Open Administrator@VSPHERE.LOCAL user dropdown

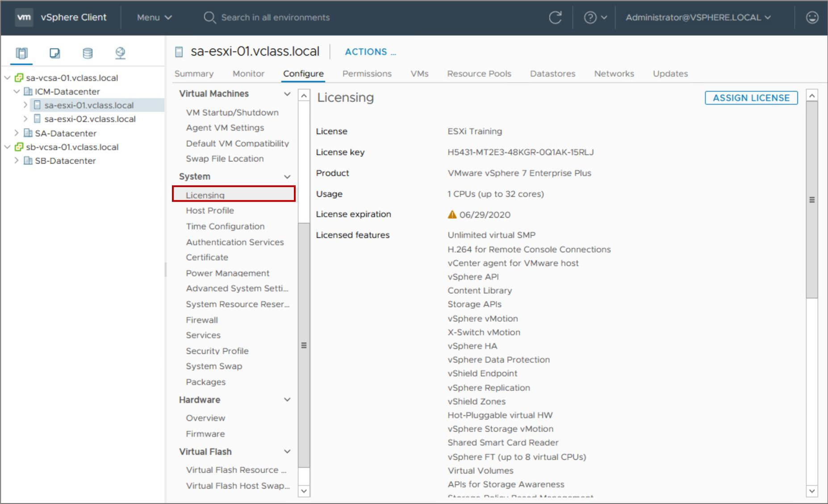(x=698, y=17)
